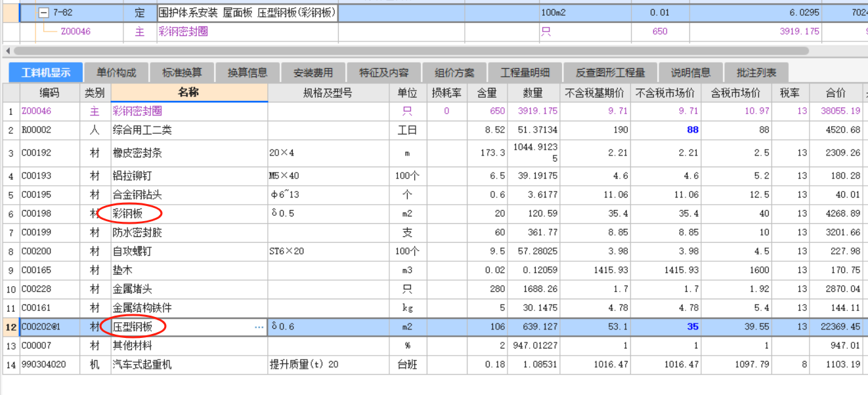Switch to the 工料机显示 tab
This screenshot has height=395, width=868.
click(45, 73)
